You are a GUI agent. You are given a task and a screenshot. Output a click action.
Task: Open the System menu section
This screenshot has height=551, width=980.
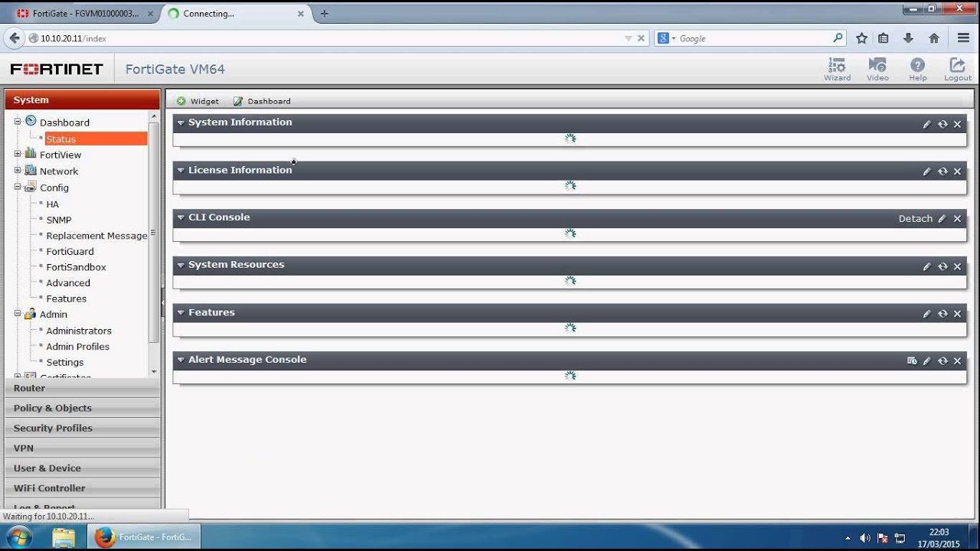82,100
